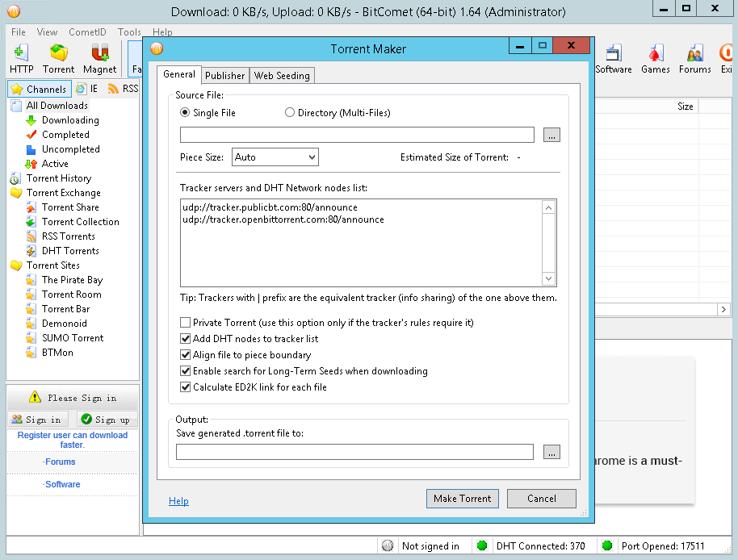Click the Cancel button
738x560 pixels.
pyautogui.click(x=541, y=499)
